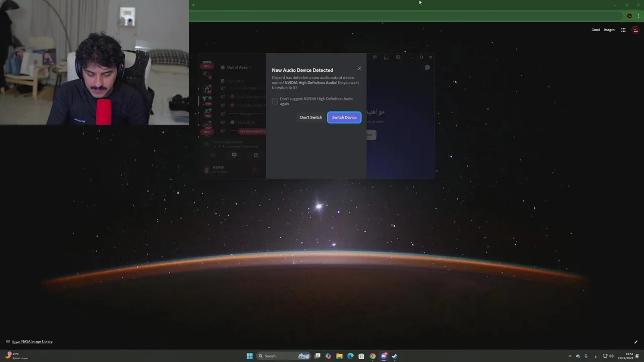This screenshot has width=644, height=362.
Task: Select server icon with 999 badge
Action: pos(207,101)
